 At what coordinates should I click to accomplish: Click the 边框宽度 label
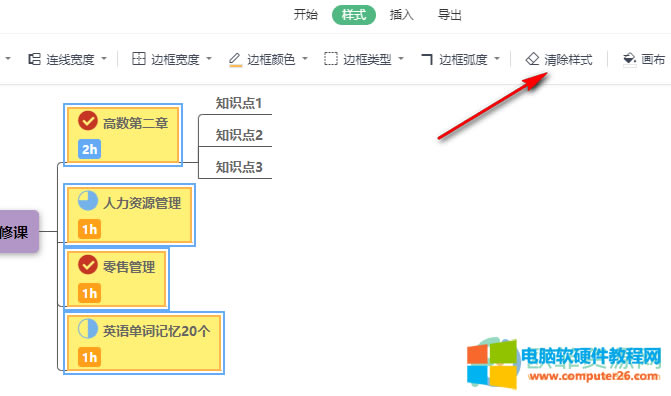175,60
